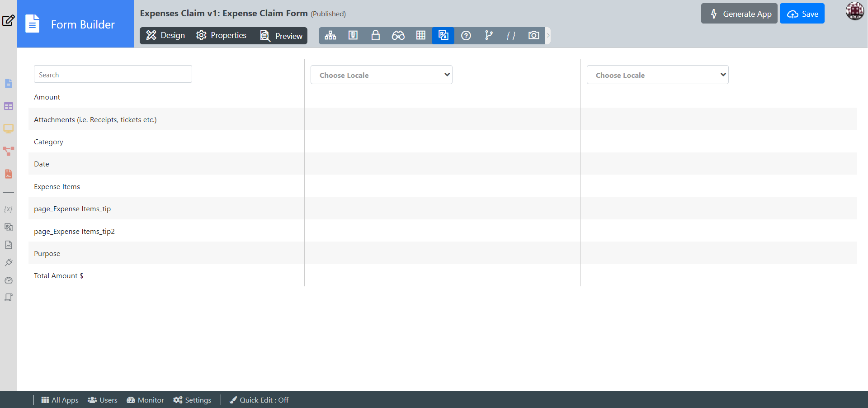Open Users in the bottom bar

tap(103, 400)
